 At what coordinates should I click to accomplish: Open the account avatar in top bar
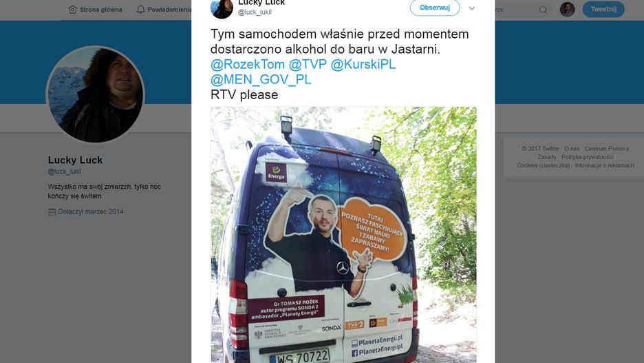567,9
